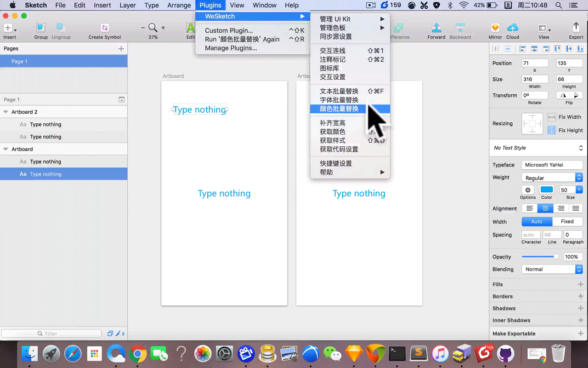Set text width to Fixed
588x368 pixels.
point(567,221)
